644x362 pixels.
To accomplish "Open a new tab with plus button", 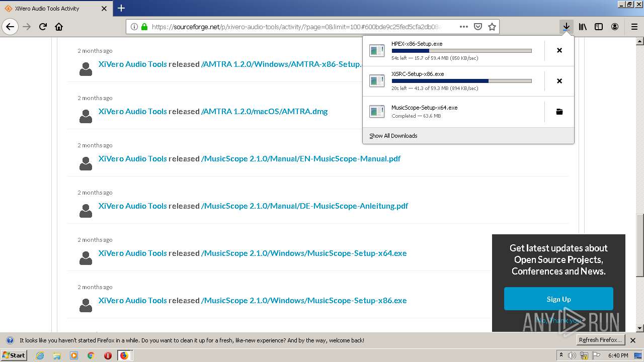I will pos(121,8).
